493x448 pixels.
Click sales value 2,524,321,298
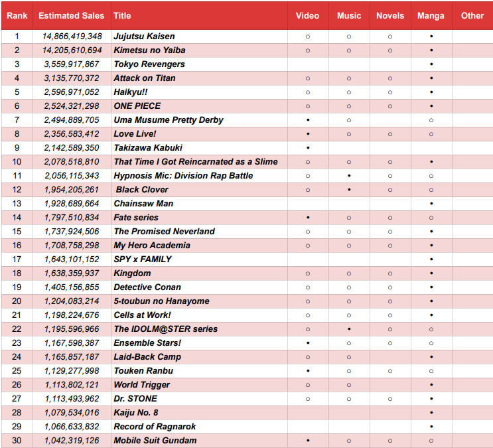72,106
